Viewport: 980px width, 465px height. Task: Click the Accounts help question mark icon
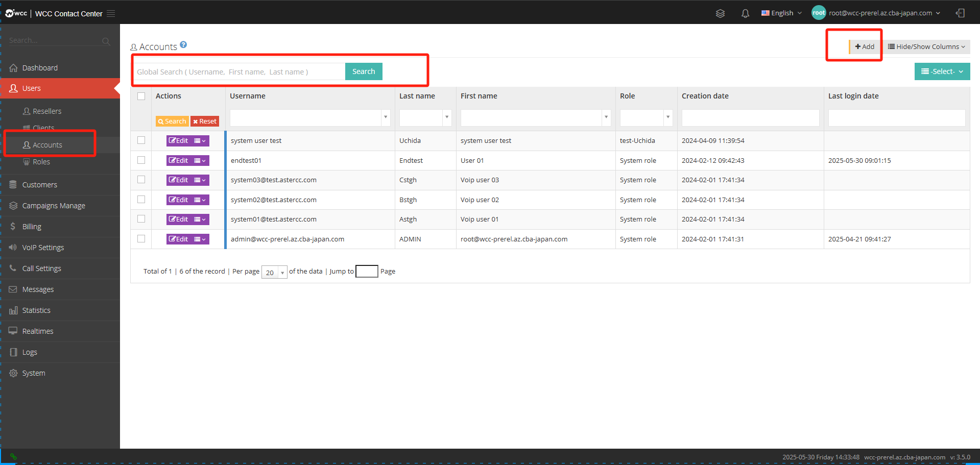click(183, 44)
